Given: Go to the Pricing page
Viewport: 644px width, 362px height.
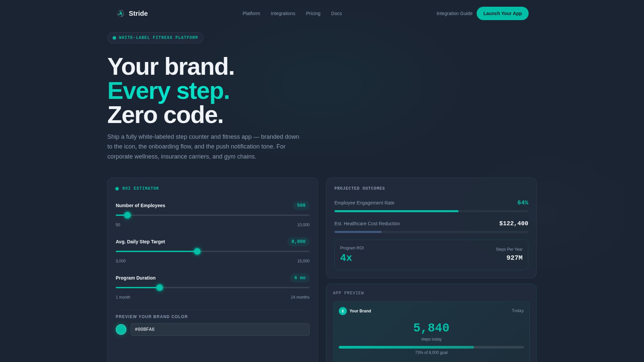Looking at the screenshot, I should (x=313, y=13).
